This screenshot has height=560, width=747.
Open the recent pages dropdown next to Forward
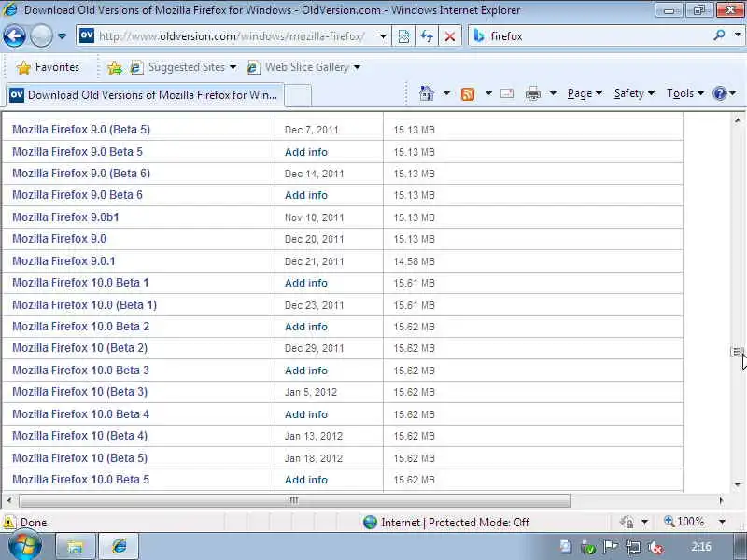tap(62, 35)
